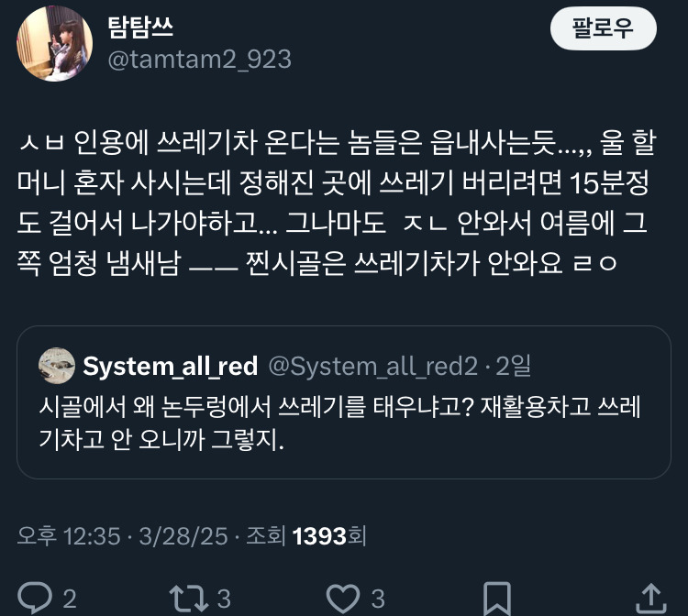Click the retweet arrows icon
The image size is (688, 616).
click(189, 598)
